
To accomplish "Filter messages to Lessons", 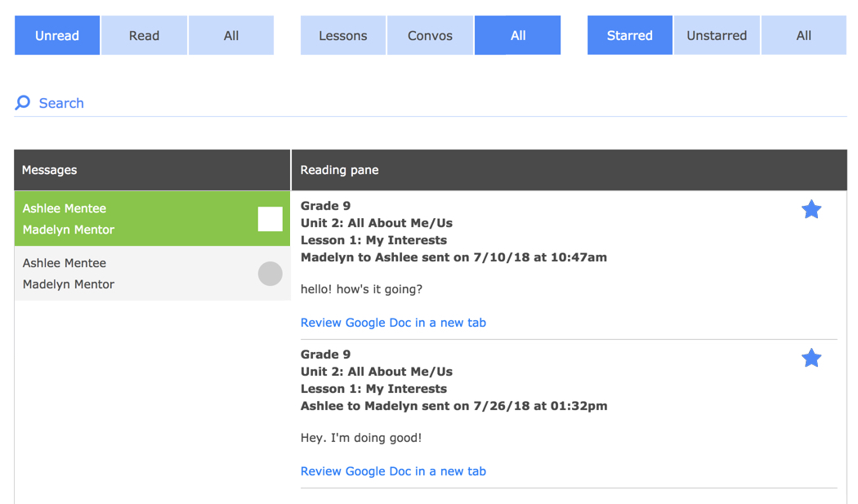I will coord(343,36).
